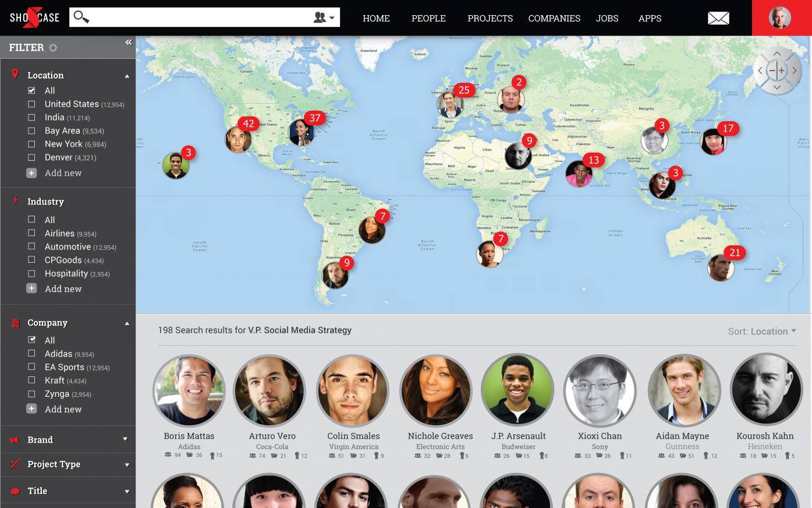The width and height of the screenshot is (812, 508).
Task: Collapse the filter sidebar with the double chevron
Action: [129, 42]
